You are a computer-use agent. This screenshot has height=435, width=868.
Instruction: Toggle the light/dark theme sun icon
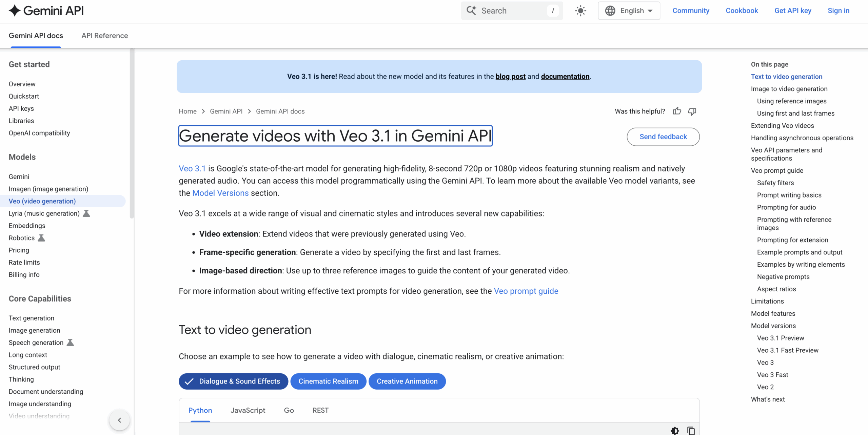[x=580, y=11]
